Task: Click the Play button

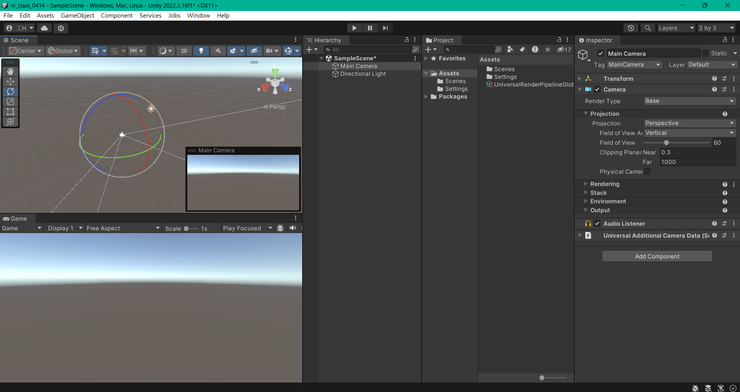Action: click(354, 28)
